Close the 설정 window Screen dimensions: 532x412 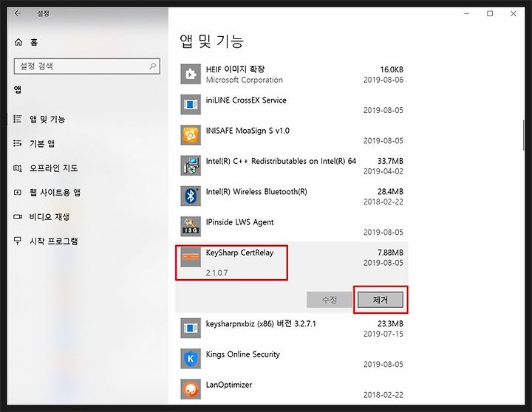[x=514, y=13]
